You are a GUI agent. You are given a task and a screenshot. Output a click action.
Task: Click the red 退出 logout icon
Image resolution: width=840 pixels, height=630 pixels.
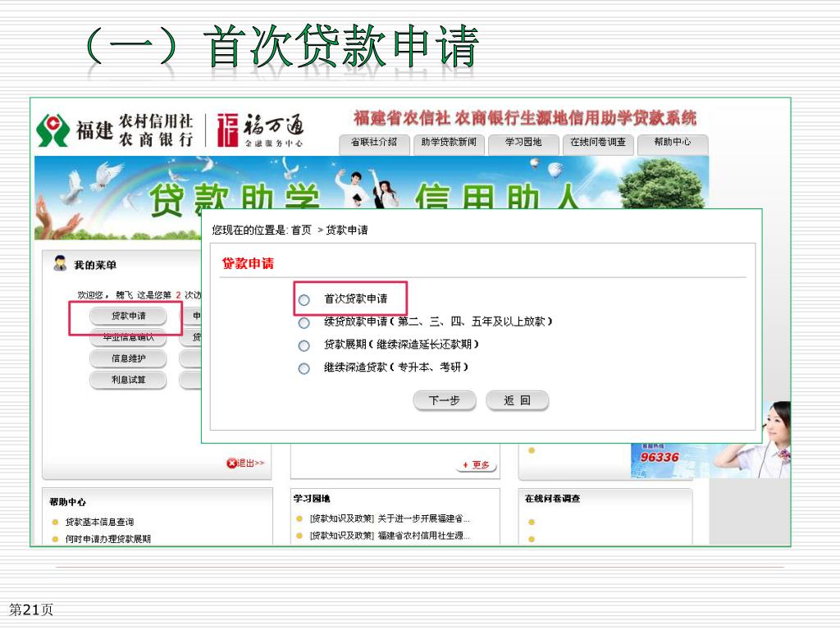(x=231, y=463)
